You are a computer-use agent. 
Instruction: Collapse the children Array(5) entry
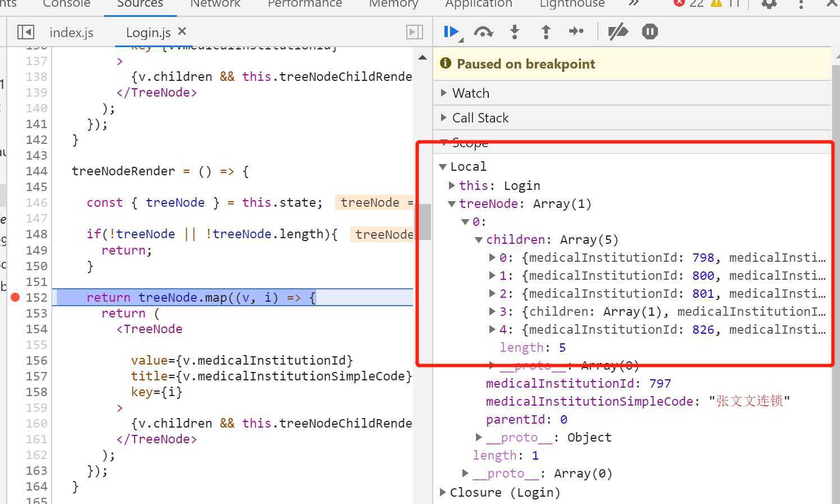click(x=479, y=240)
